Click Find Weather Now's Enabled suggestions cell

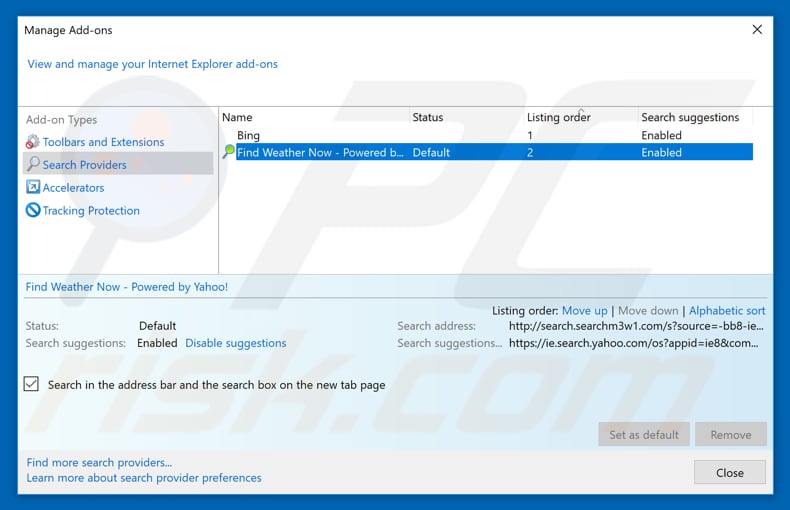click(x=661, y=152)
